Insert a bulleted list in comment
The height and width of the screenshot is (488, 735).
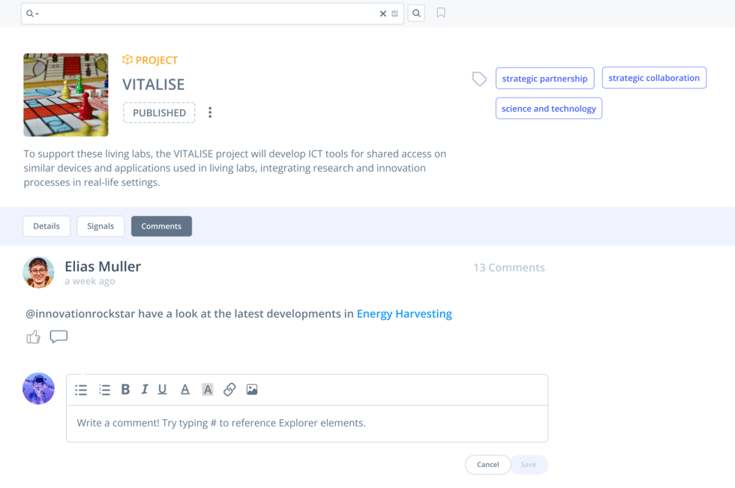point(81,390)
